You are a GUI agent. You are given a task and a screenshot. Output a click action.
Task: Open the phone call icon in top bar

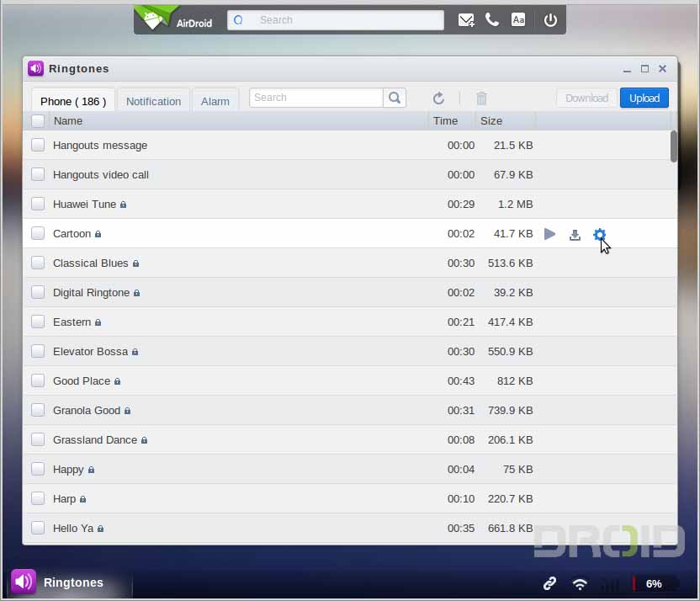pyautogui.click(x=492, y=20)
